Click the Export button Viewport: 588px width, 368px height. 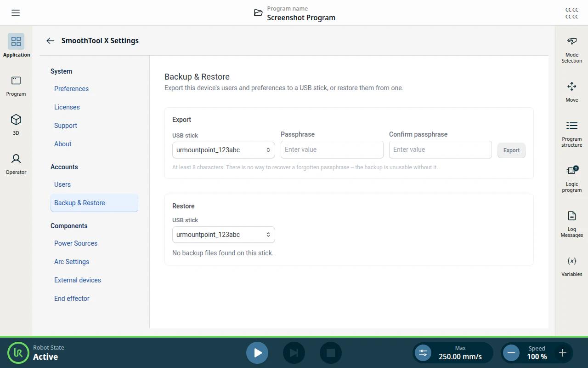tap(511, 150)
